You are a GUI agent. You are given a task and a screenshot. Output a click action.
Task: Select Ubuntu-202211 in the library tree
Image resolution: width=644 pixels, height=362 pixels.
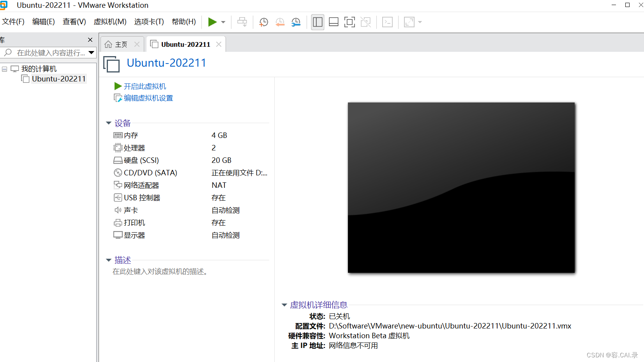[x=59, y=79]
